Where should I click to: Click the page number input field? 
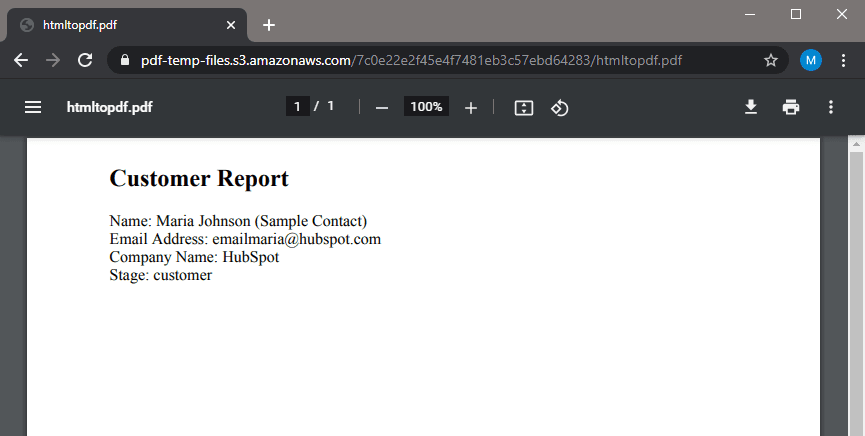coord(297,107)
